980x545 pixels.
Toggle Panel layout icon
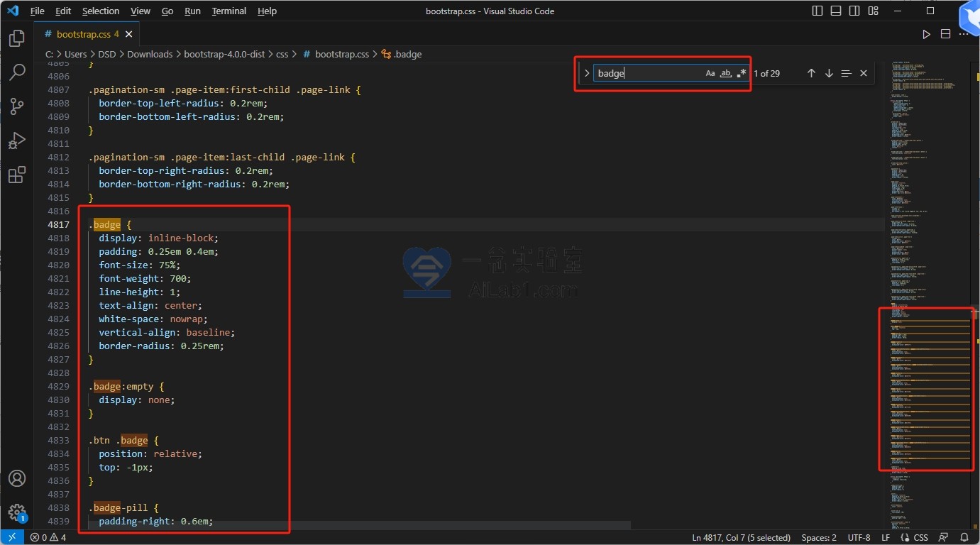(836, 11)
